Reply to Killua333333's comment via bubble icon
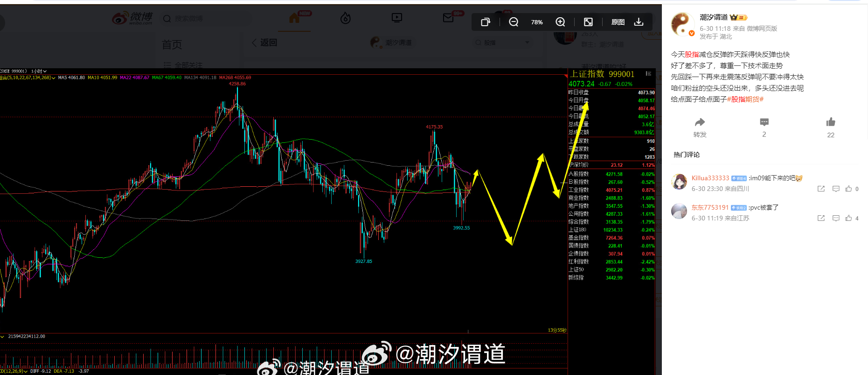The image size is (868, 375). coord(836,189)
